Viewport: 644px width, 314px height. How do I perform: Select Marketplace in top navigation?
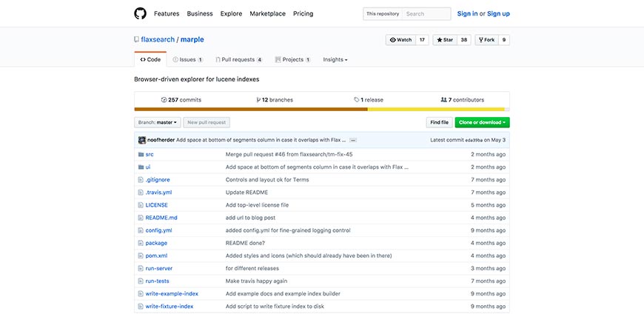point(266,13)
